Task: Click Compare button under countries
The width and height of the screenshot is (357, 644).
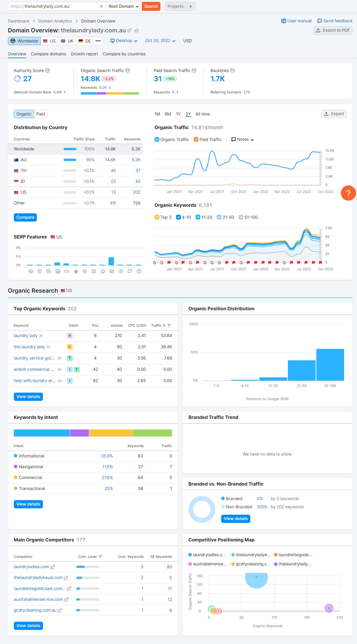Action: point(25,217)
